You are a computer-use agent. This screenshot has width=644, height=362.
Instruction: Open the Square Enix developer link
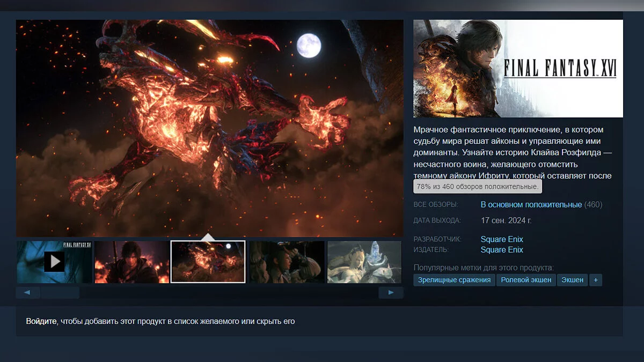[x=502, y=239]
